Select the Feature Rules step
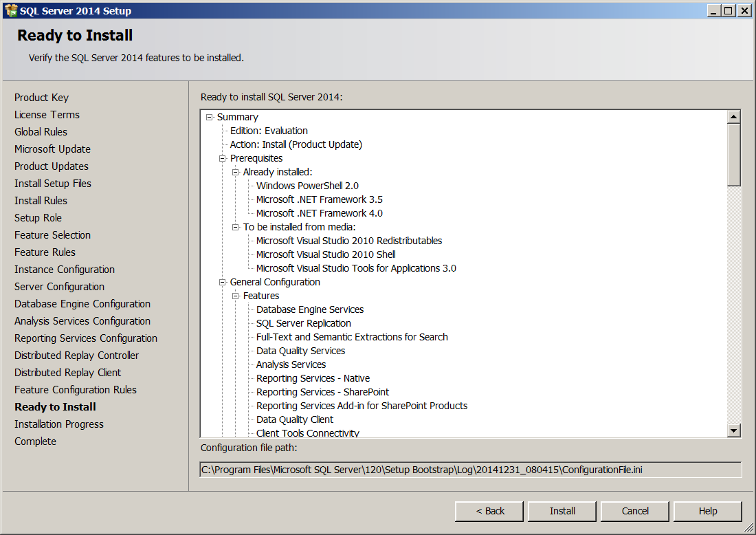The width and height of the screenshot is (756, 535). (x=45, y=252)
